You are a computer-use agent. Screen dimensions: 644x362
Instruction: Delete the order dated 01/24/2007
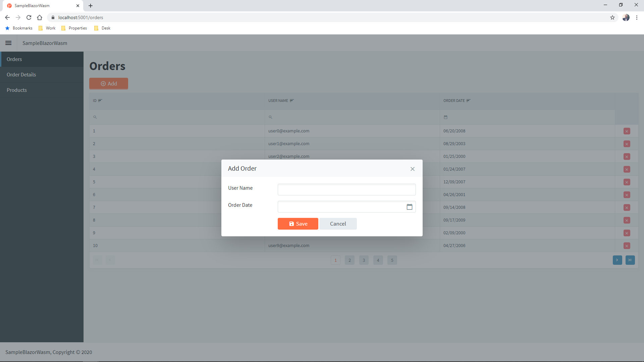click(x=627, y=169)
